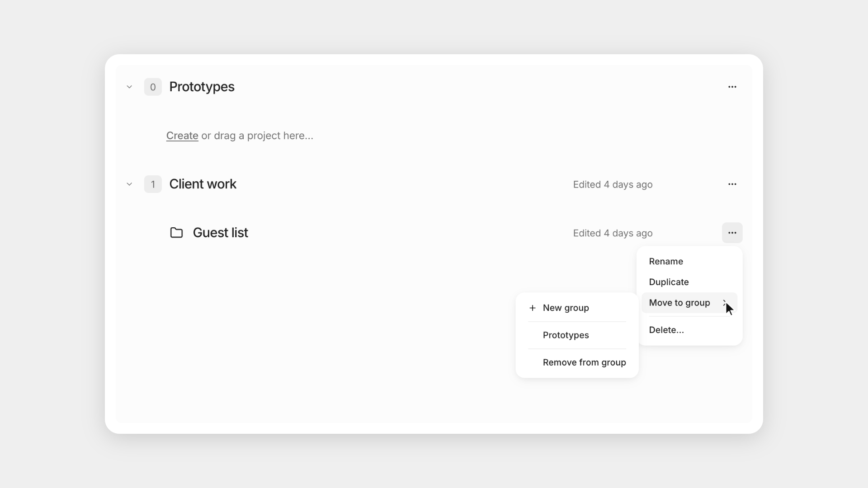The height and width of the screenshot is (488, 868).
Task: Collapse the Prototypes group chevron
Action: 129,87
